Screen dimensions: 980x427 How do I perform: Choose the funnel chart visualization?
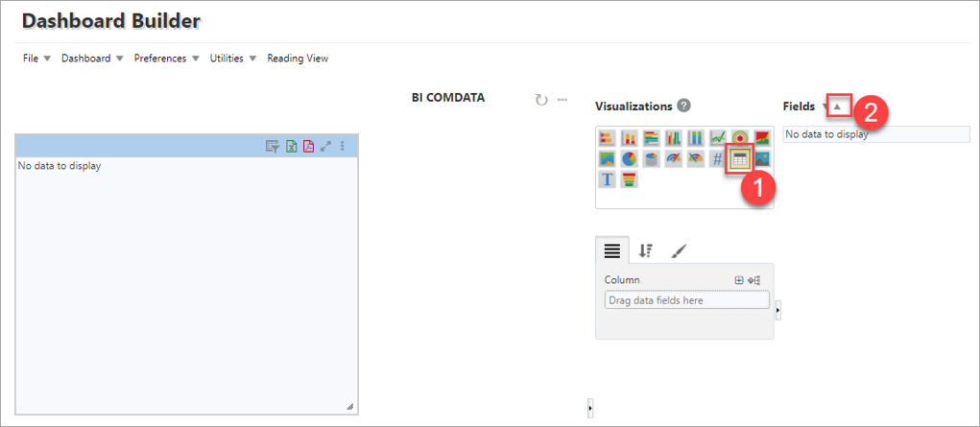[630, 179]
